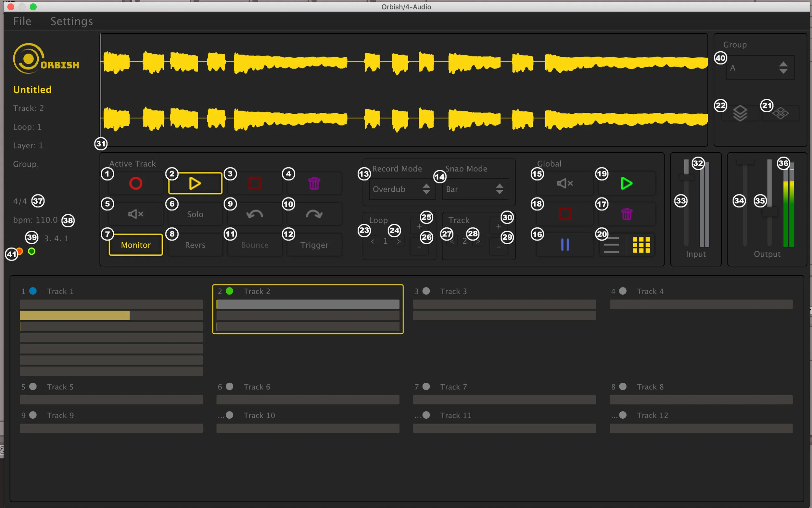812x508 pixels.
Task: Click the orange circle status indicator
Action: pos(19,251)
